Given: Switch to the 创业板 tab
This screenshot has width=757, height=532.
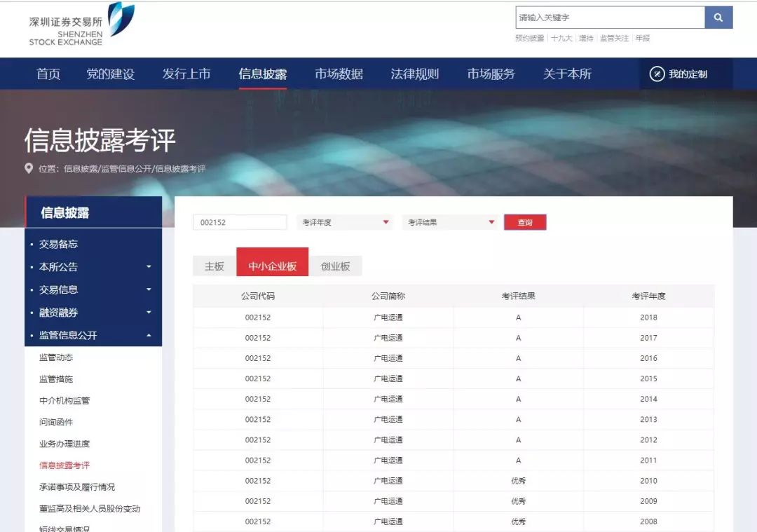Looking at the screenshot, I should [x=336, y=266].
